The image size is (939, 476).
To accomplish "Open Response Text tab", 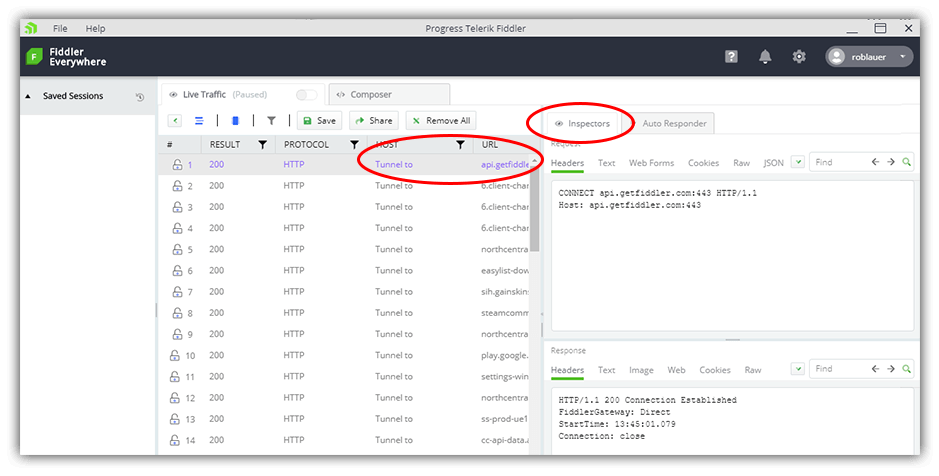I will point(606,370).
